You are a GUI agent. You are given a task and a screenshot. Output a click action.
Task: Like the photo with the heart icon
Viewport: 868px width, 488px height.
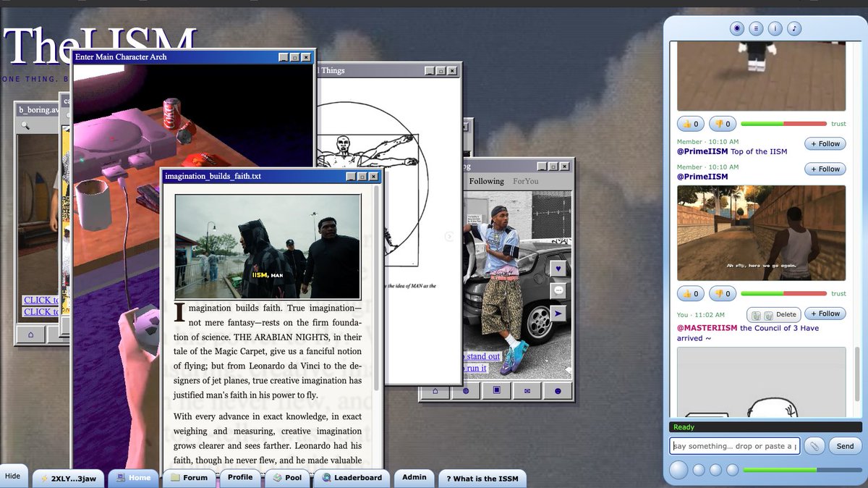558,269
